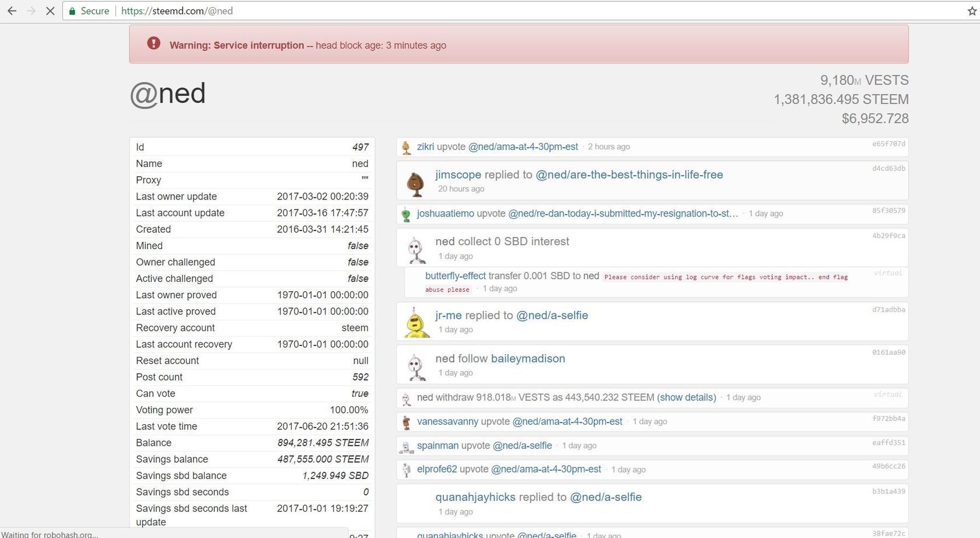Open the @ned/ama-at-4-30pm-est post upvoted by zikri
The image size is (980, 538).
coord(523,146)
